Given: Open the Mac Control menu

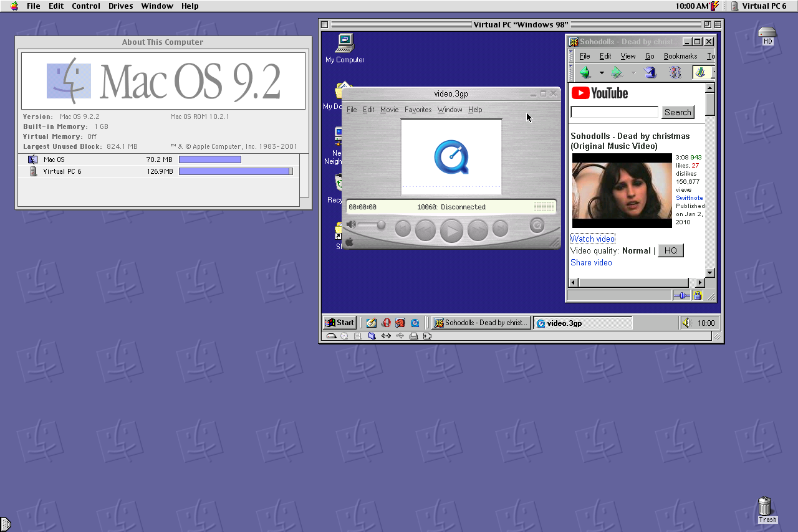Looking at the screenshot, I should [x=86, y=6].
